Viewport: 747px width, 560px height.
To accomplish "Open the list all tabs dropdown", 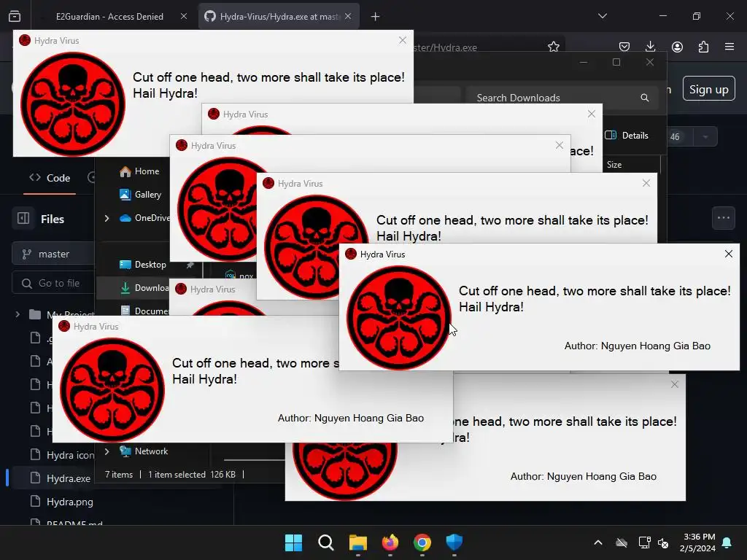I will click(x=603, y=16).
